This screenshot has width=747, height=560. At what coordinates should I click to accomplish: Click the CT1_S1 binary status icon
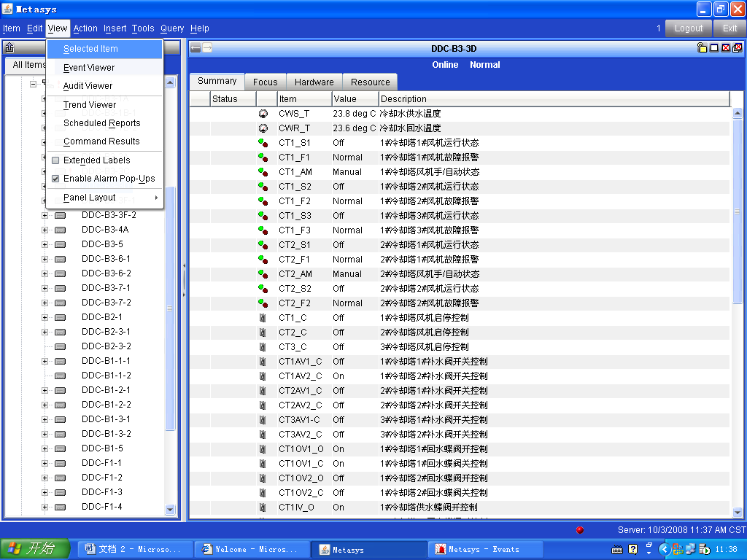coord(263,143)
